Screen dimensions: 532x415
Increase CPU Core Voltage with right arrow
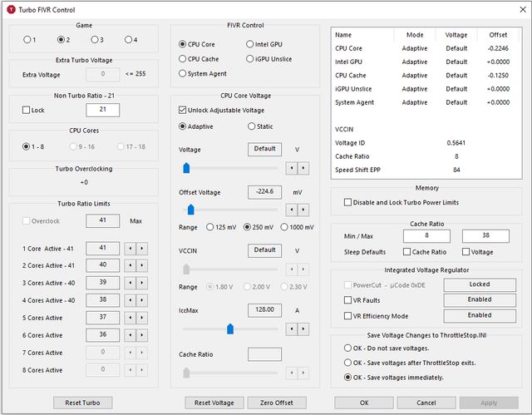coord(303,168)
